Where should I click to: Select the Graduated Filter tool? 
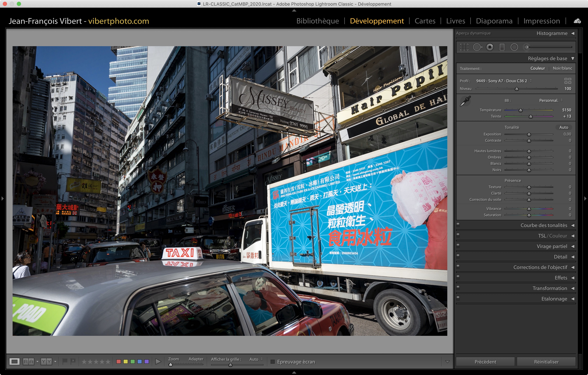coord(502,47)
